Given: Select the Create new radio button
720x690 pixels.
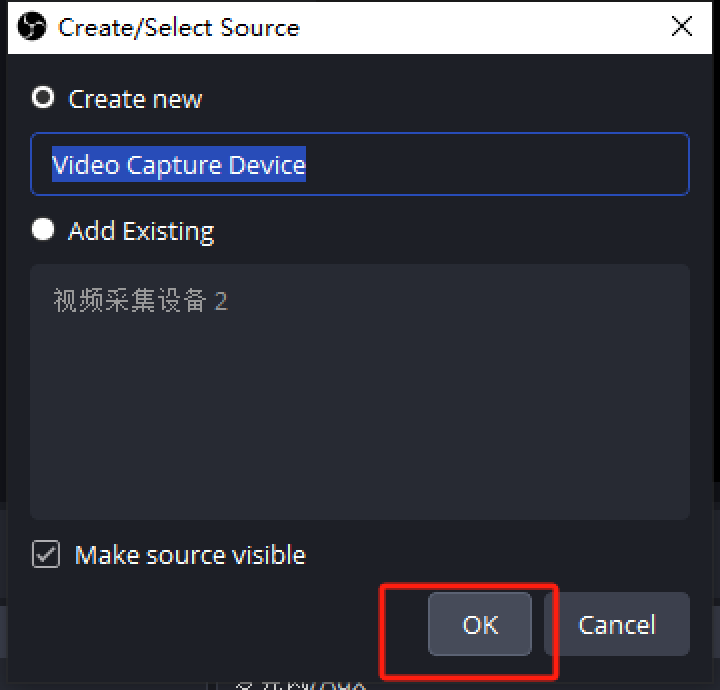Looking at the screenshot, I should click(43, 97).
